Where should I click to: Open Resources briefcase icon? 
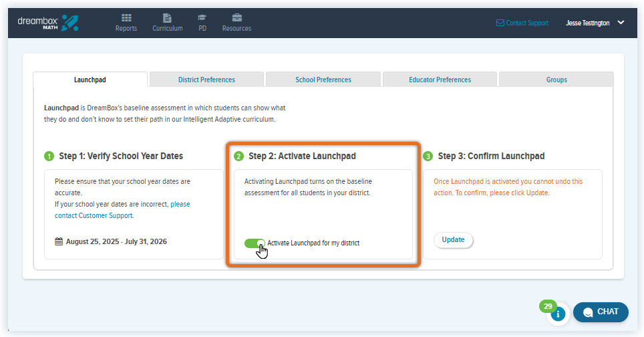click(x=237, y=17)
